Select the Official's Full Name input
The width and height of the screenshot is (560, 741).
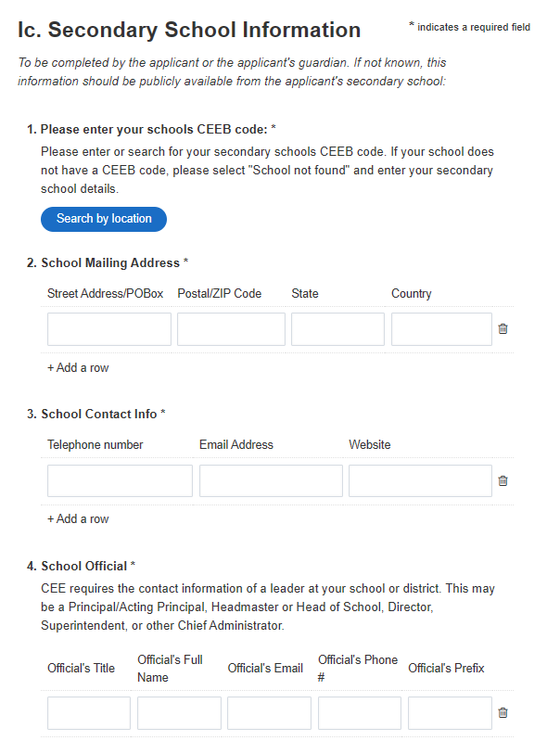coord(179,712)
